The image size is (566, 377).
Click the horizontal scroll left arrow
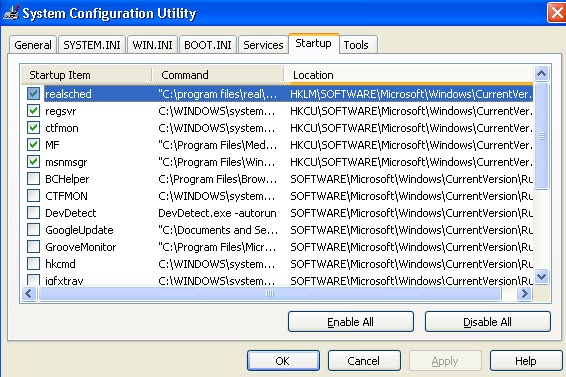tap(29, 294)
